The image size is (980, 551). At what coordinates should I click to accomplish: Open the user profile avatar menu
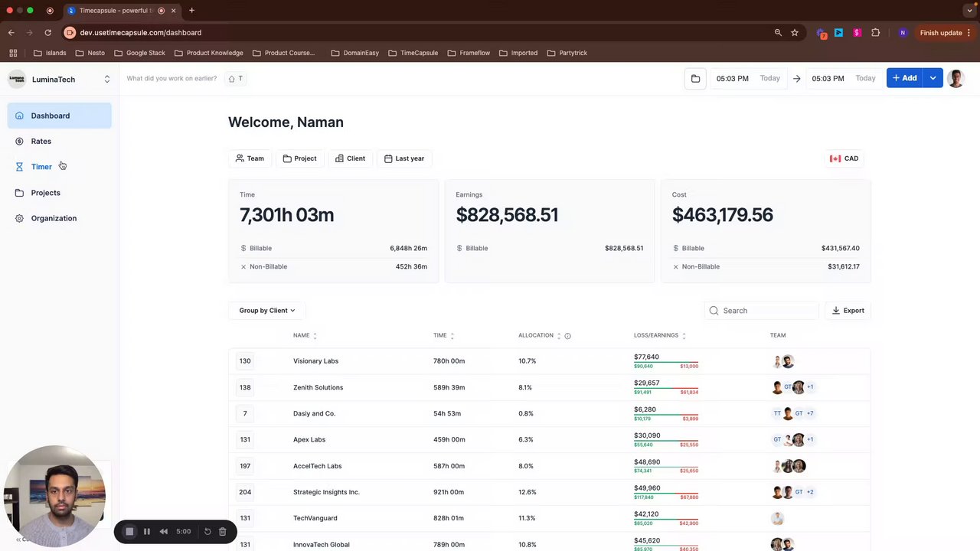tap(955, 78)
